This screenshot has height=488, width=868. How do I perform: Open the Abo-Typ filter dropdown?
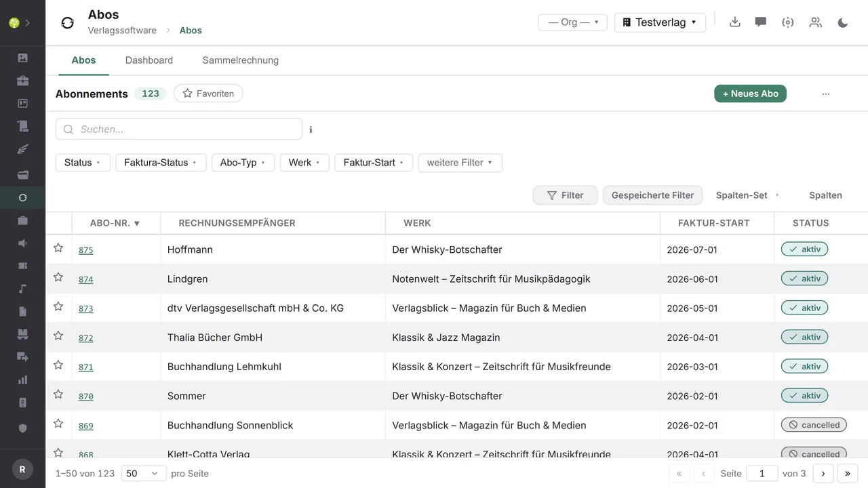point(243,163)
